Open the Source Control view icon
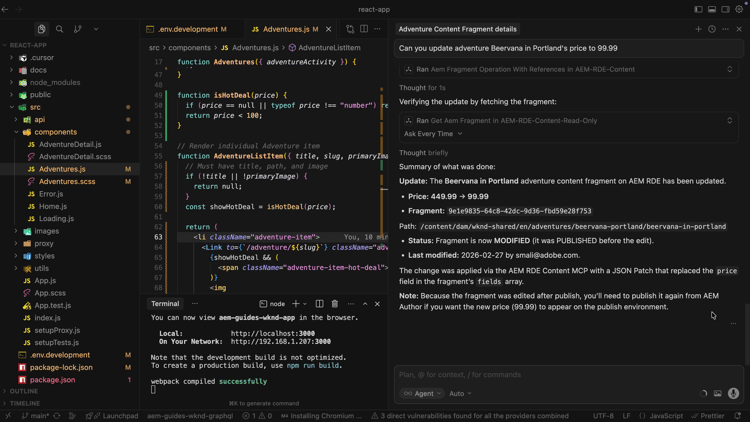The height and width of the screenshot is (422, 750). pos(77,29)
